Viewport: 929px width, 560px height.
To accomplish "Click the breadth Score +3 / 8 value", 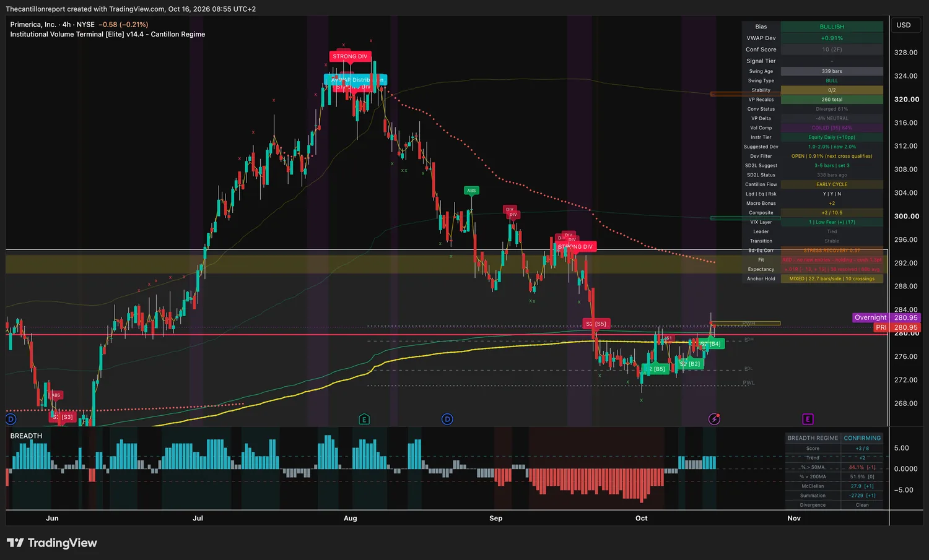I will (x=862, y=449).
